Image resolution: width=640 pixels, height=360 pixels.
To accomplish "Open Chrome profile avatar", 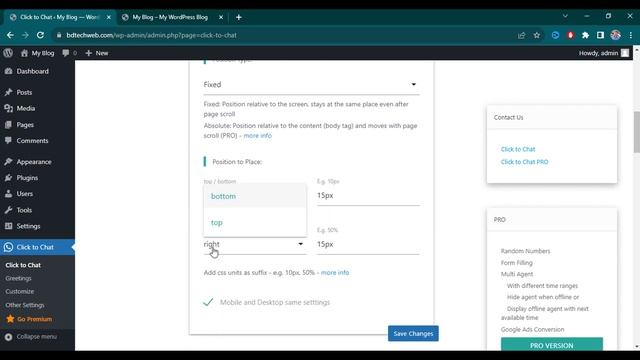I will (616, 35).
